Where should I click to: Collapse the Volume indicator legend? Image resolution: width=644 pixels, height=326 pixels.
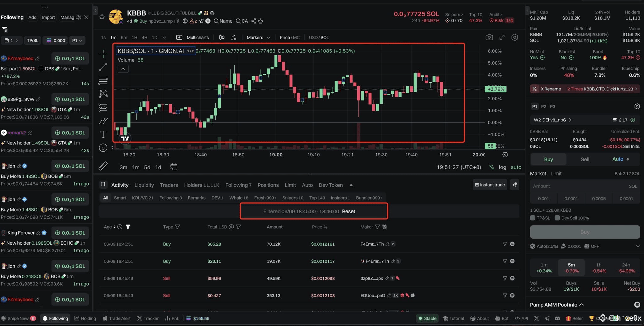pos(123,69)
